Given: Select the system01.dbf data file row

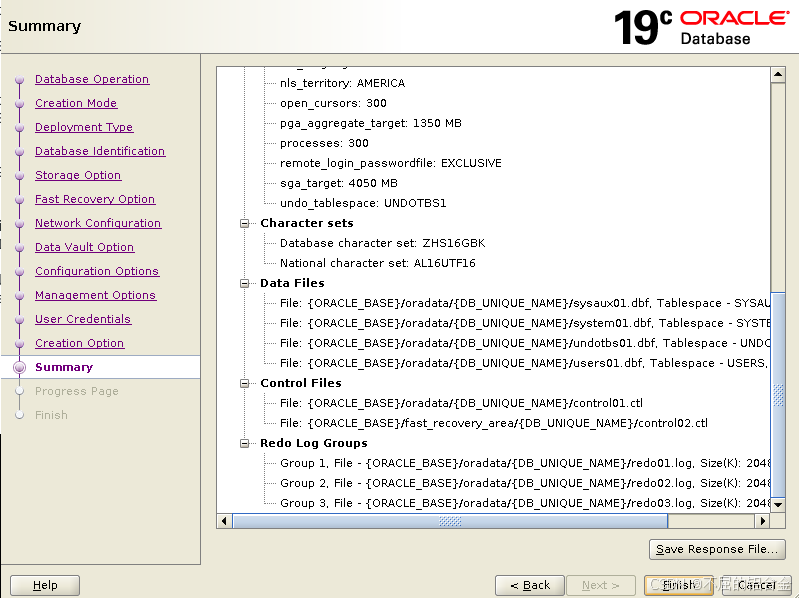Looking at the screenshot, I should 525,323.
